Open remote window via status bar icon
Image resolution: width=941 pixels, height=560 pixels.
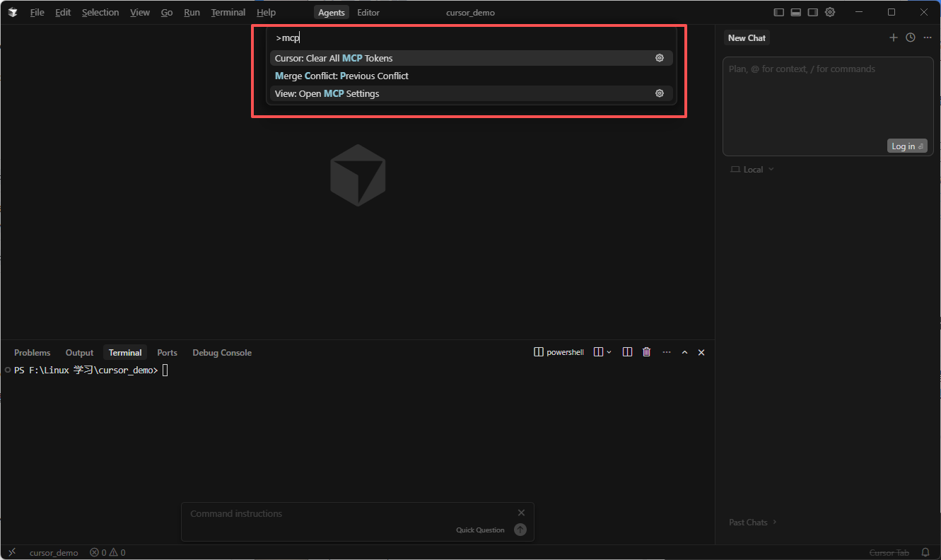12,552
